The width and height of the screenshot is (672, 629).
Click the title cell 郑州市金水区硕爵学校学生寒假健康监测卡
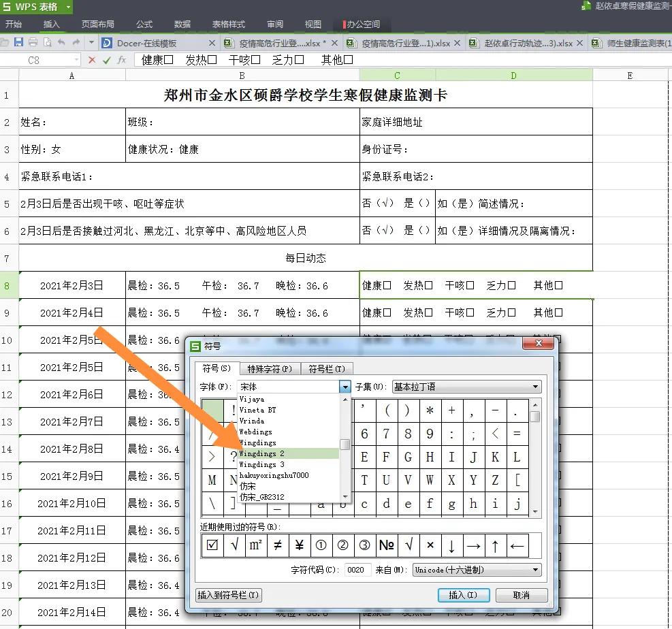[306, 95]
